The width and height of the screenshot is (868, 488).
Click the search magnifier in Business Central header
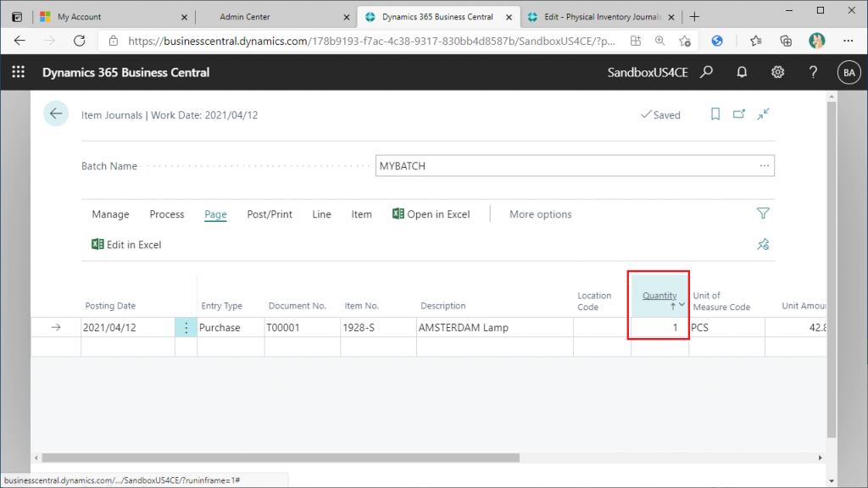coord(707,72)
